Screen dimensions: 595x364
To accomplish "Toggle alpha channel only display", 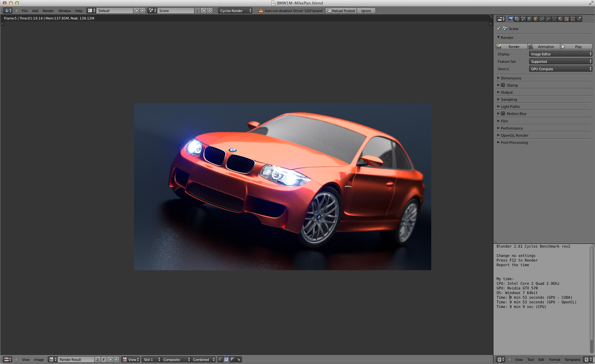I will pos(232,359).
